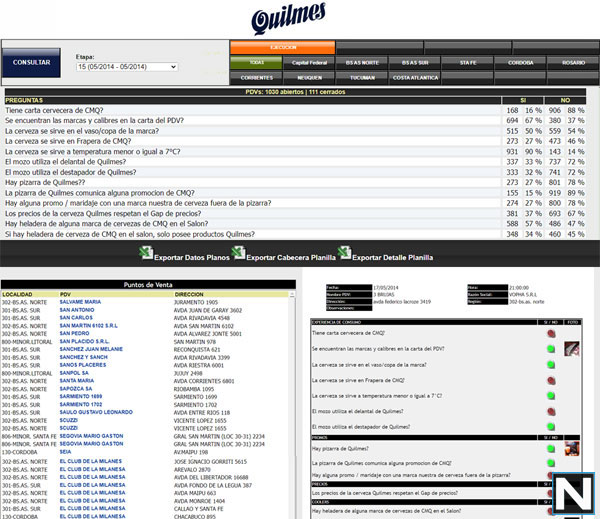This screenshot has width=600, height=519.
Task: Click the DIRECCION column header
Action: pos(189,294)
